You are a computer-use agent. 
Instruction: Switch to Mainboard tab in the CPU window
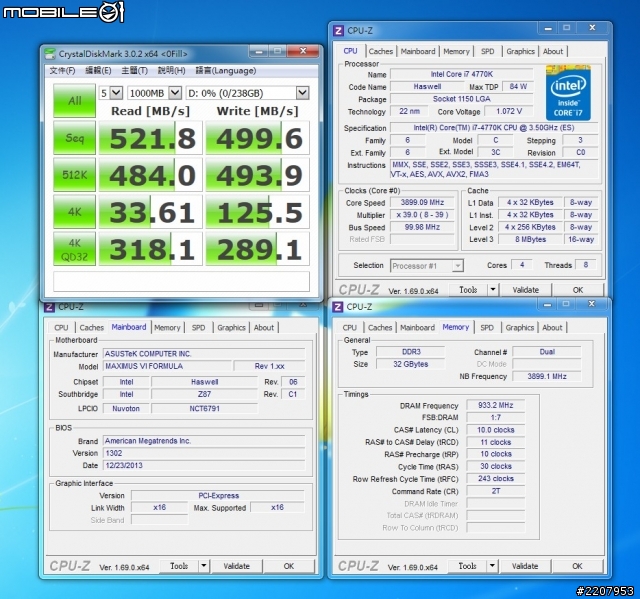tap(418, 51)
